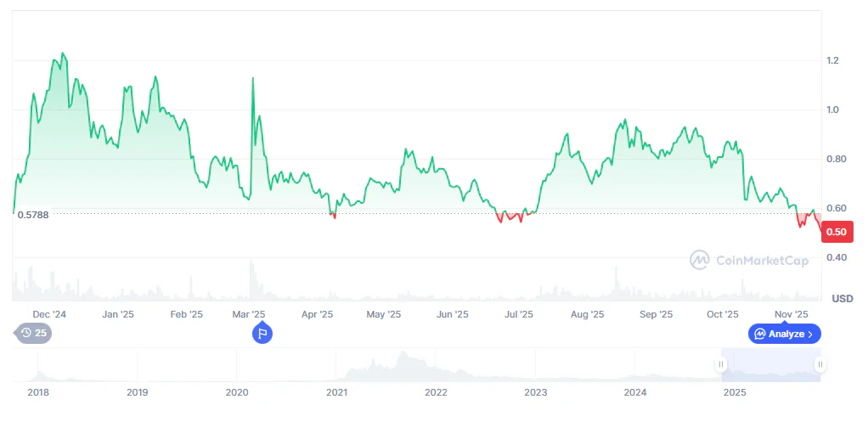Click the Dec '24 date axis label
Viewport: 868px width, 422px height.
tap(49, 315)
